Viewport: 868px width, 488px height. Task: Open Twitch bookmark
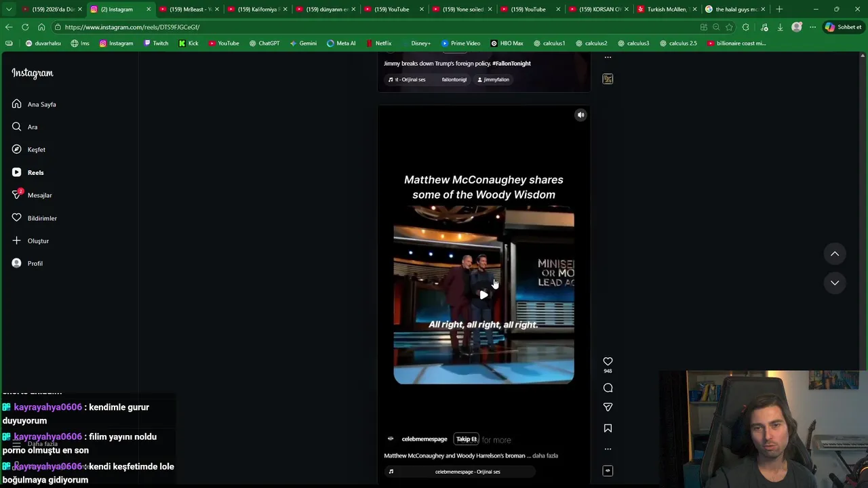(155, 43)
